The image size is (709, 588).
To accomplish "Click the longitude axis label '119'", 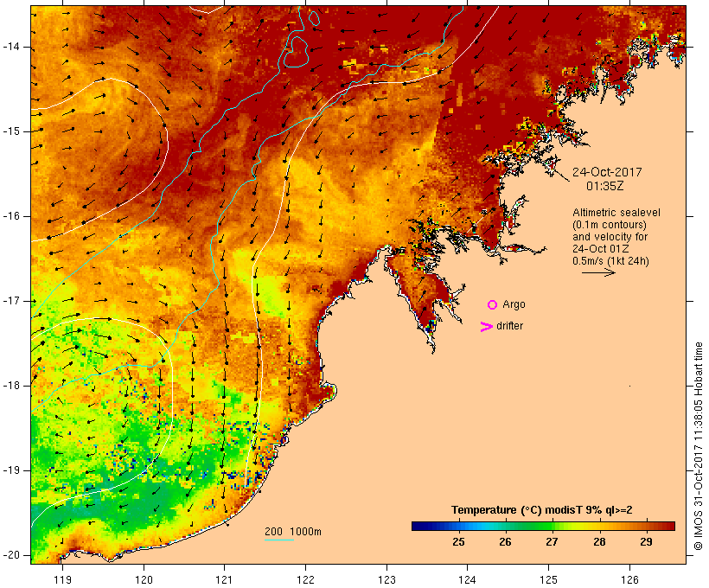I will coord(62,579).
